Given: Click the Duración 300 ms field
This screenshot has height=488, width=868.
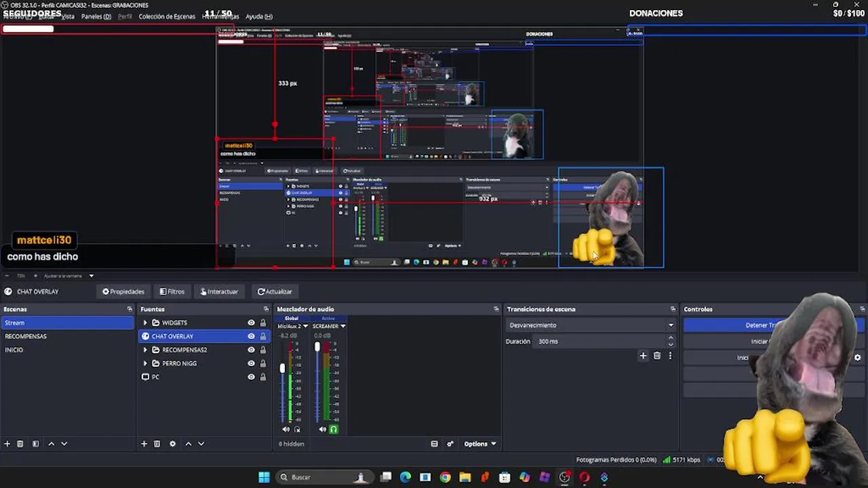Looking at the screenshot, I should (x=604, y=342).
